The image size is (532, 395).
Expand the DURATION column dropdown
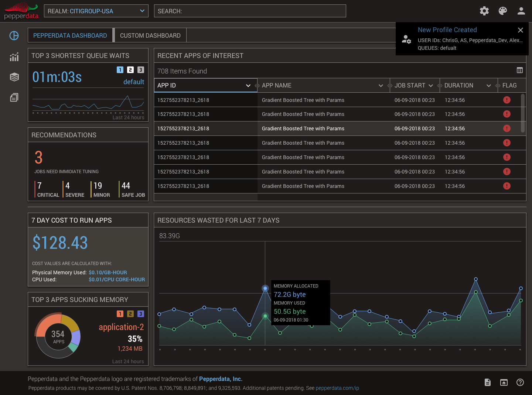click(489, 86)
